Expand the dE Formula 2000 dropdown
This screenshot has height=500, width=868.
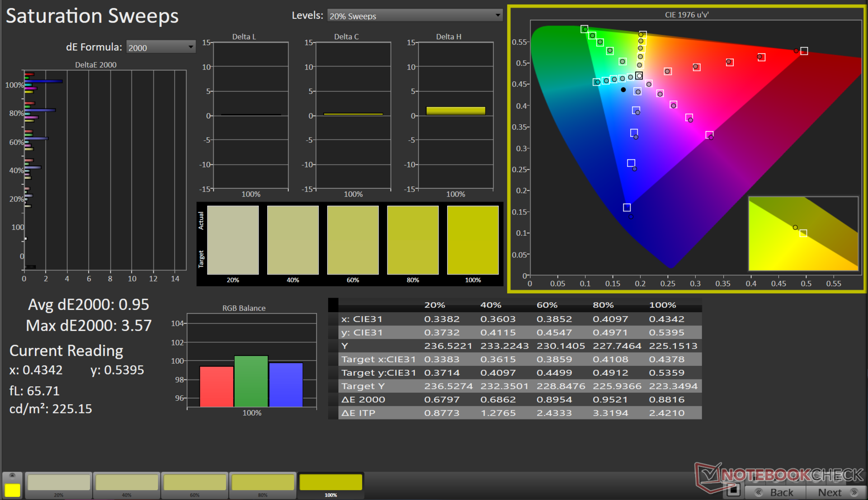160,47
